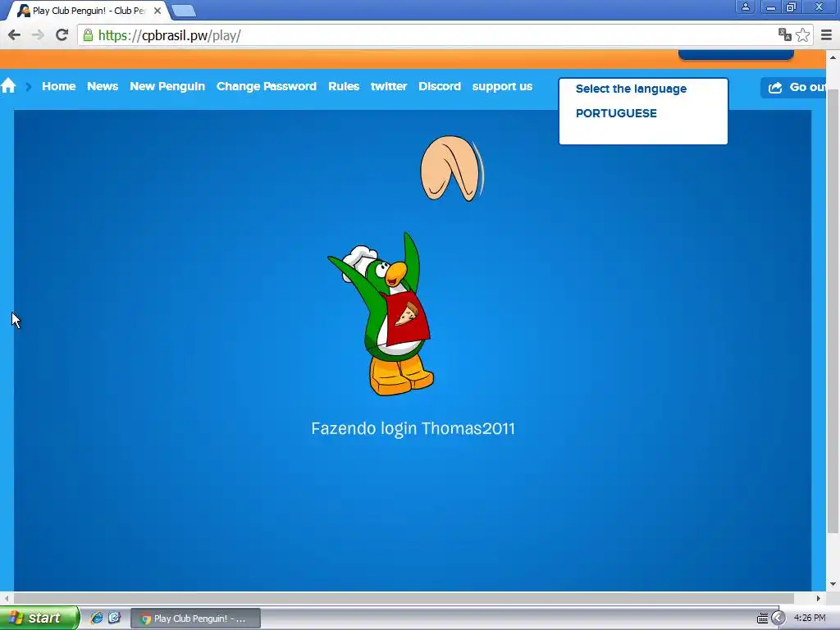The image size is (840, 630).
Task: Open a new browser tab
Action: pos(184,11)
